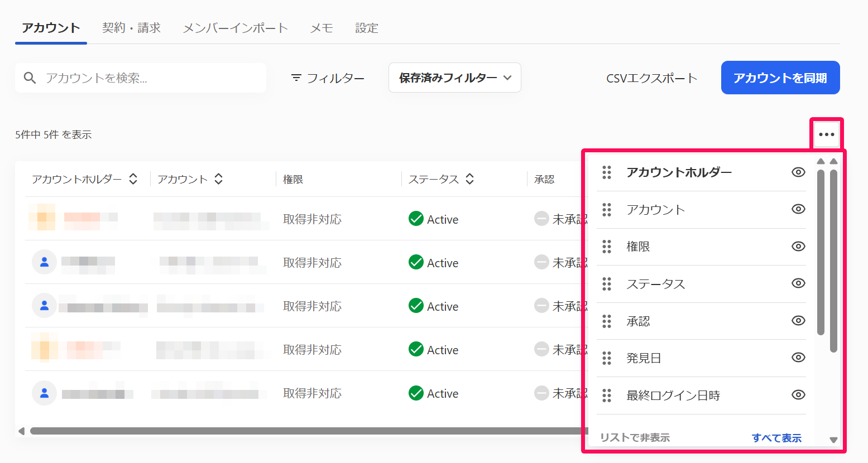Sort by ステータス column arrows
The image size is (868, 463).
pyautogui.click(x=470, y=179)
